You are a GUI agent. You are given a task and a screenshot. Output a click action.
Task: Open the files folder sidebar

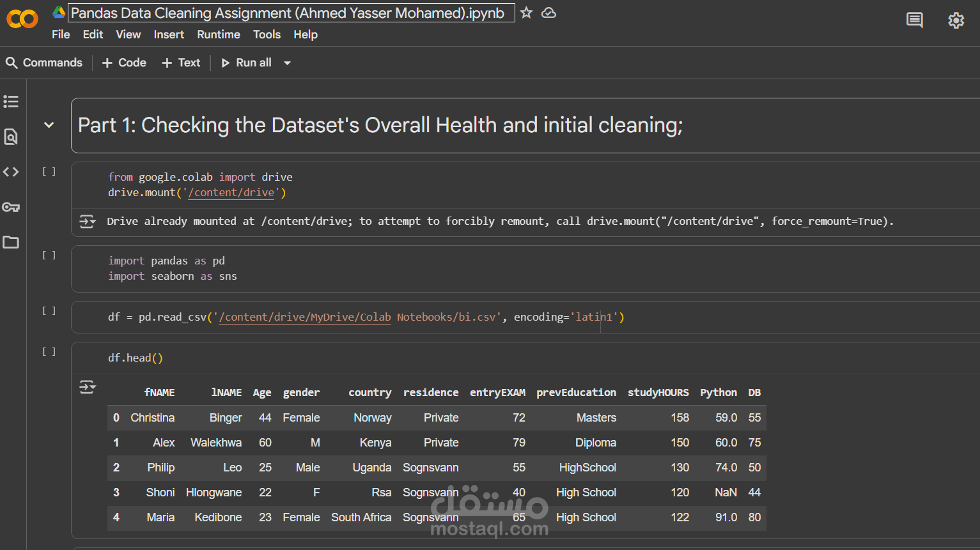[x=11, y=242]
